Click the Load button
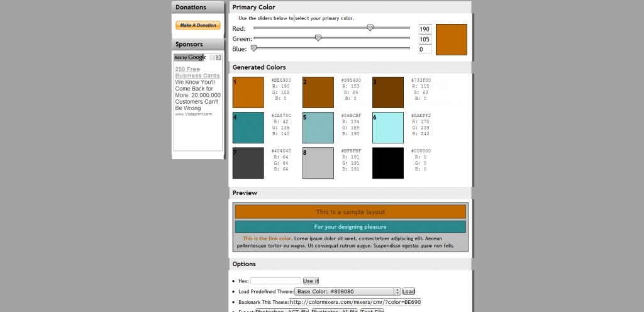 click(x=409, y=291)
